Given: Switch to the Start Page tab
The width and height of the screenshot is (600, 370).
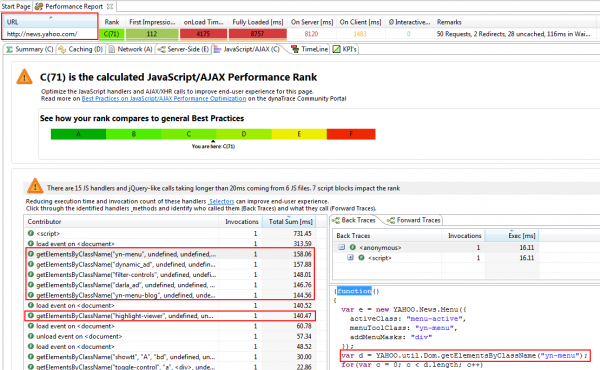Looking at the screenshot, I should (16, 7).
